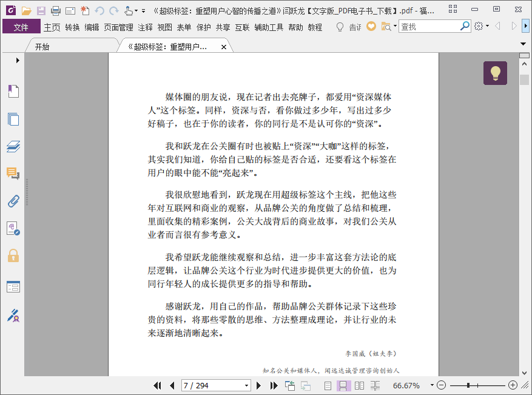Zoom in with the plus button
The height and width of the screenshot is (395, 532).
pyautogui.click(x=513, y=385)
